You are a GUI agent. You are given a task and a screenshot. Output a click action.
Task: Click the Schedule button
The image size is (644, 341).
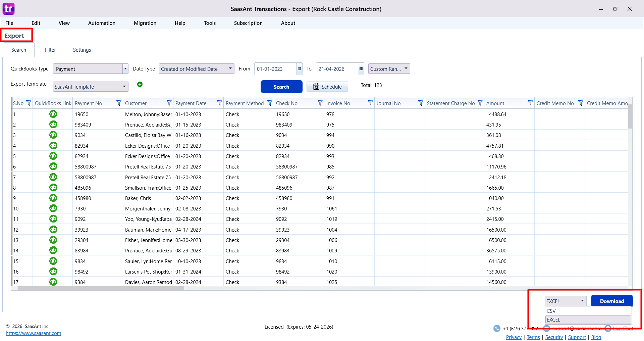point(327,87)
